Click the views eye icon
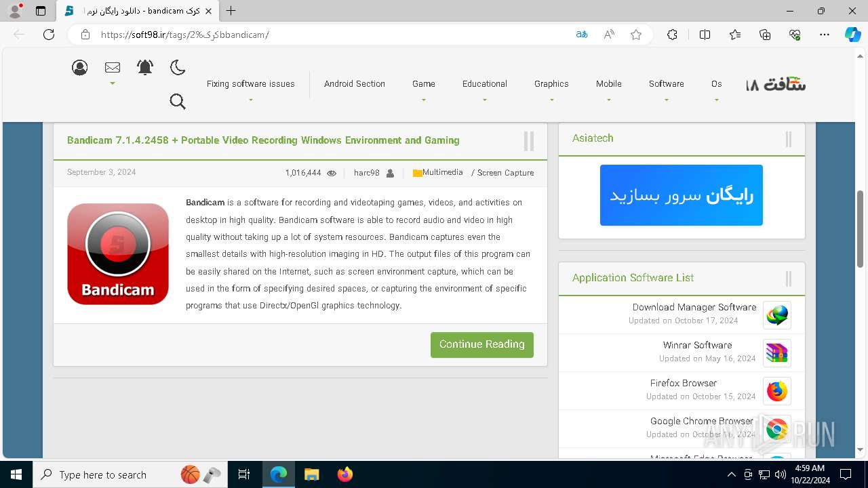Image resolution: width=868 pixels, height=488 pixels. [x=332, y=174]
